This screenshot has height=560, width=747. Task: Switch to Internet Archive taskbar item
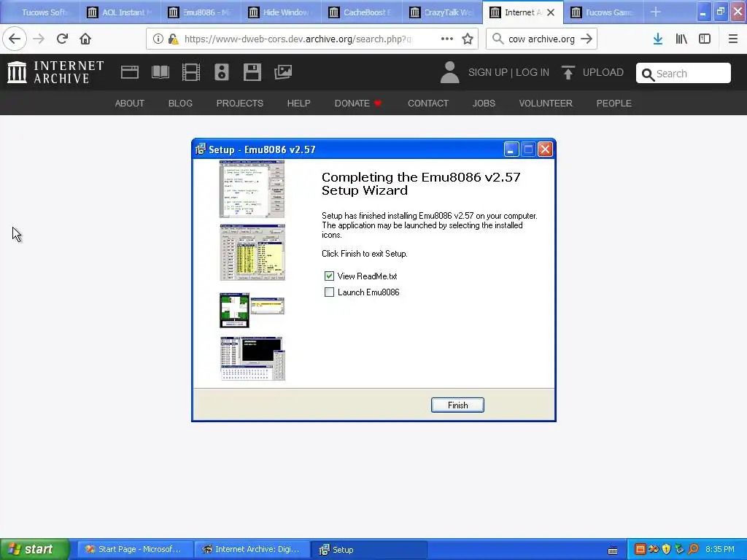(x=252, y=550)
